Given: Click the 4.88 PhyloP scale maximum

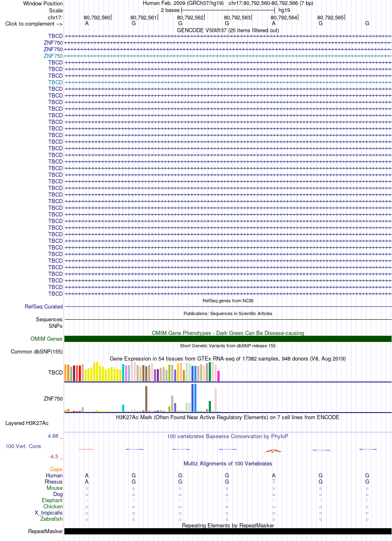Looking at the screenshot, I should [x=55, y=437].
